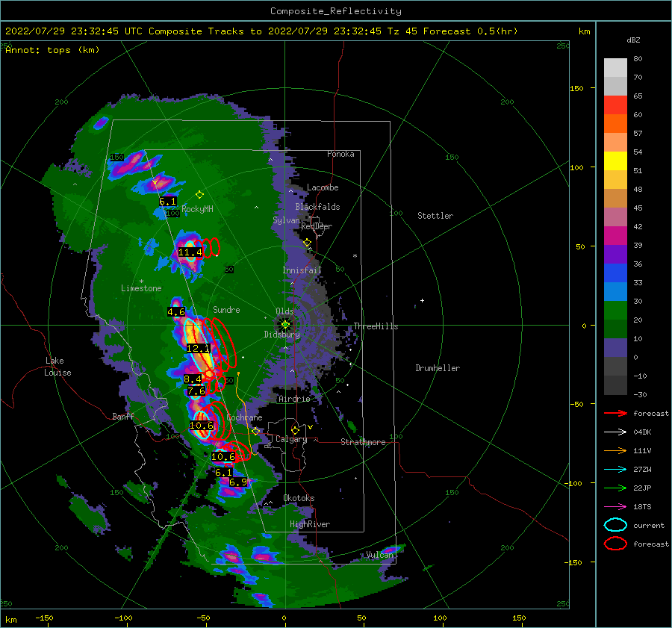Viewport: 672px width, 628px height.
Task: Click the 4.6 storm top label
Action: (176, 312)
